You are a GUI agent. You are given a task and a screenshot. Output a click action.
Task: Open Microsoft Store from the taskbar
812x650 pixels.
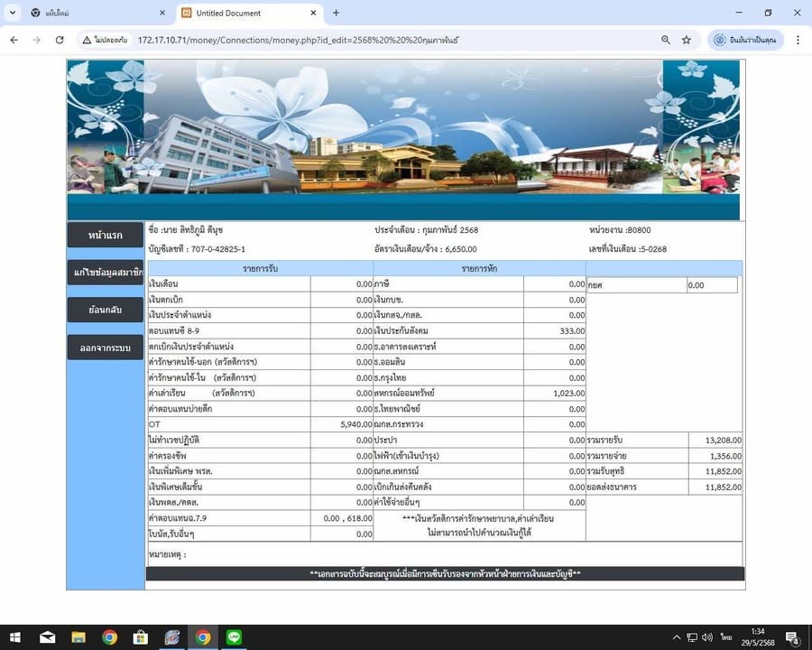click(x=141, y=637)
